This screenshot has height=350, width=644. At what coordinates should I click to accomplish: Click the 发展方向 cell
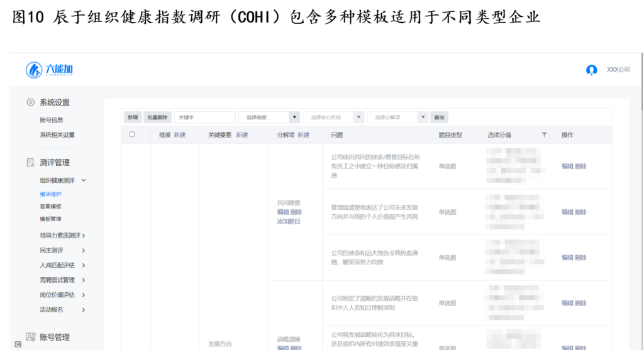pos(219,344)
